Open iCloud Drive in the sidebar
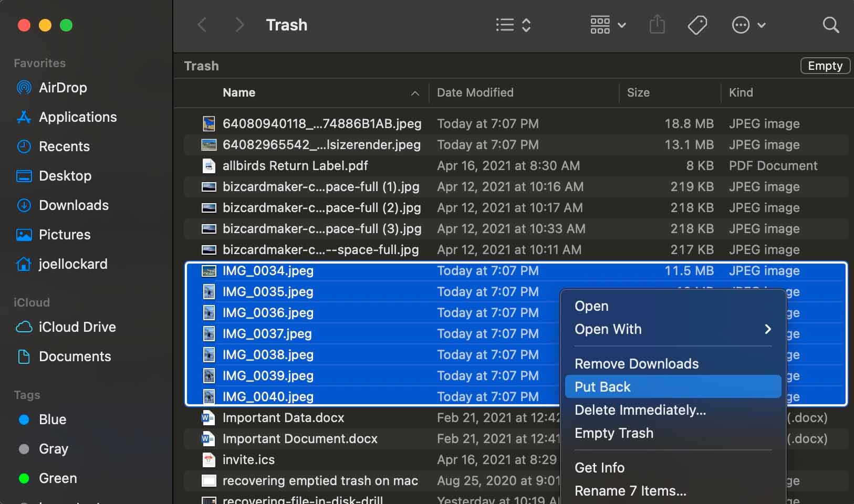The height and width of the screenshot is (504, 854). [66, 327]
